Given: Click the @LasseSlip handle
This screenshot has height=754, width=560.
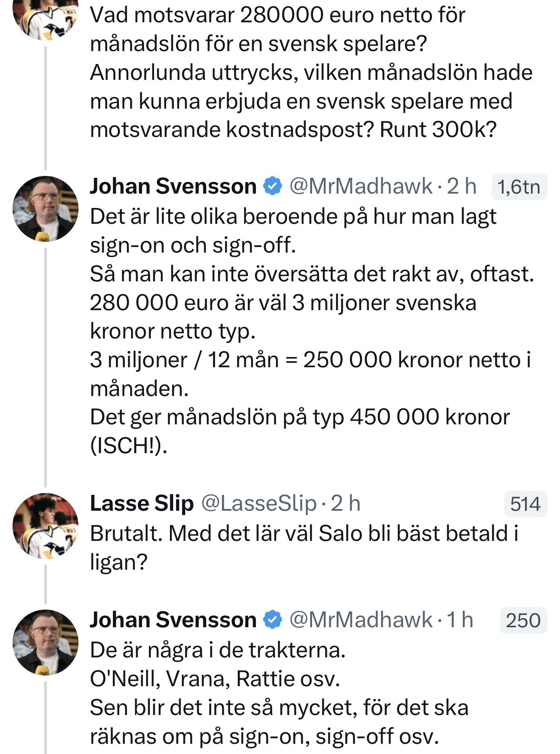Looking at the screenshot, I should coord(259,504).
